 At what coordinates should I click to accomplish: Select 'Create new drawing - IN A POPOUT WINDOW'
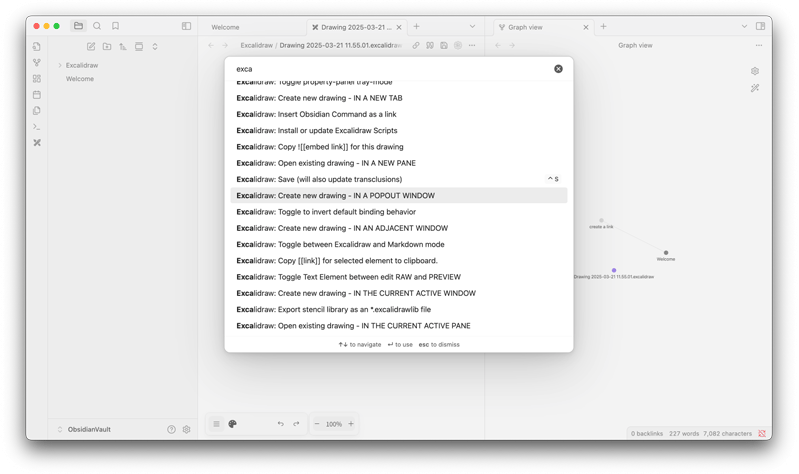(398, 196)
